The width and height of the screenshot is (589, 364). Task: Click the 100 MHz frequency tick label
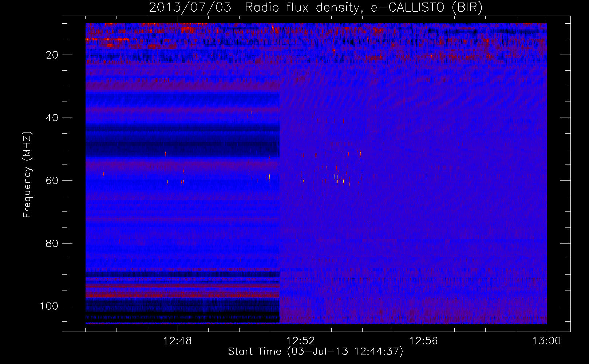(x=49, y=306)
